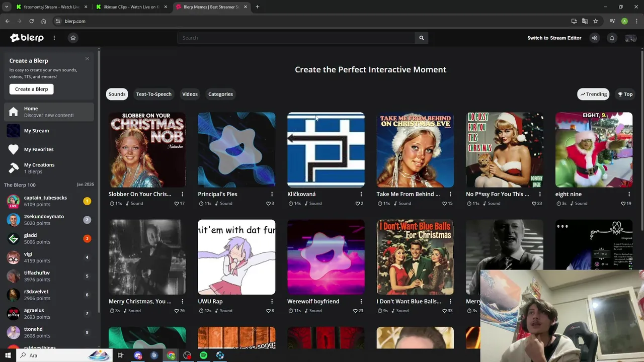Open the user profile avatar menu
Screen dimensions: 644x362
630,38
